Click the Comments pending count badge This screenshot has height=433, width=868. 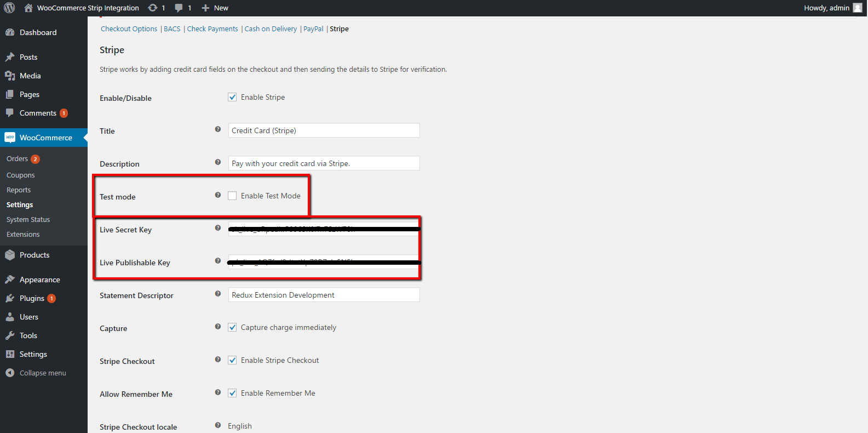click(64, 113)
